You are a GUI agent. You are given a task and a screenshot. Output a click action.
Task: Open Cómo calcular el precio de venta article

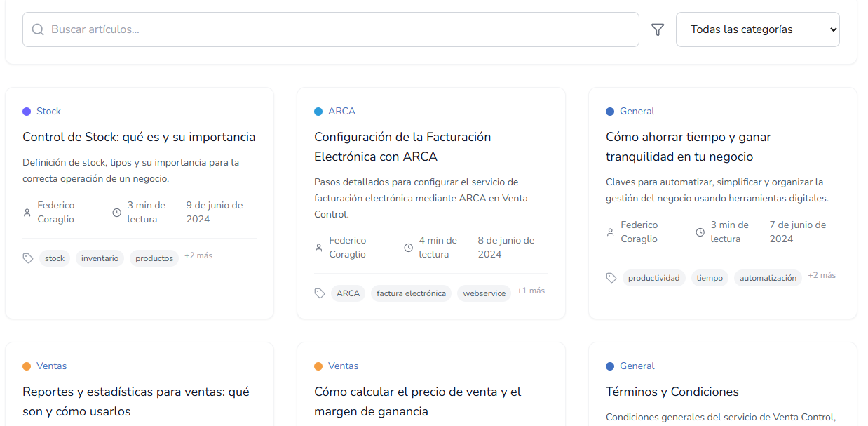coord(418,401)
